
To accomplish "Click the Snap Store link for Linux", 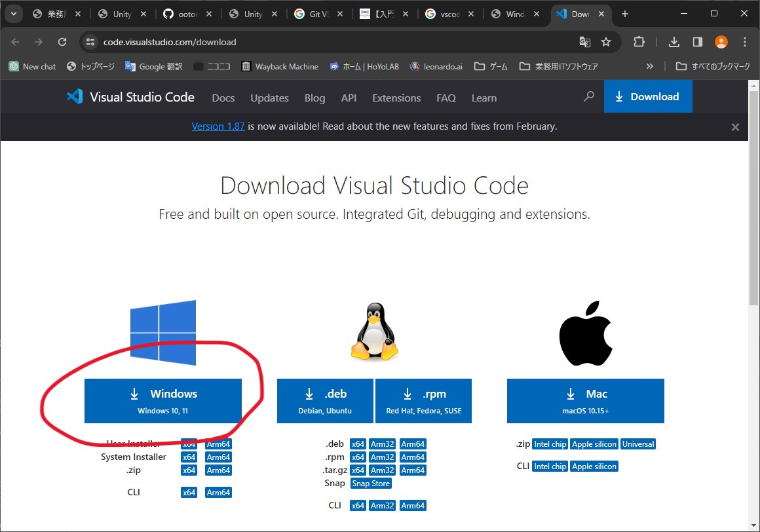I will (x=371, y=484).
